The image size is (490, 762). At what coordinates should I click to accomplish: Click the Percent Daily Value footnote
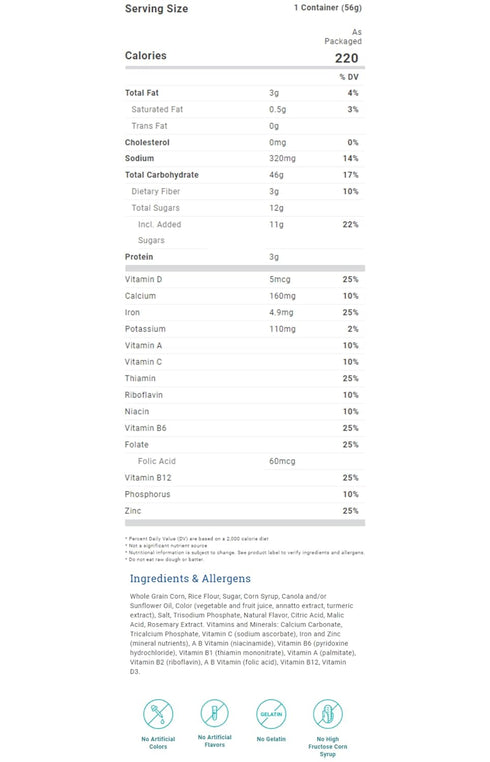coord(197,538)
